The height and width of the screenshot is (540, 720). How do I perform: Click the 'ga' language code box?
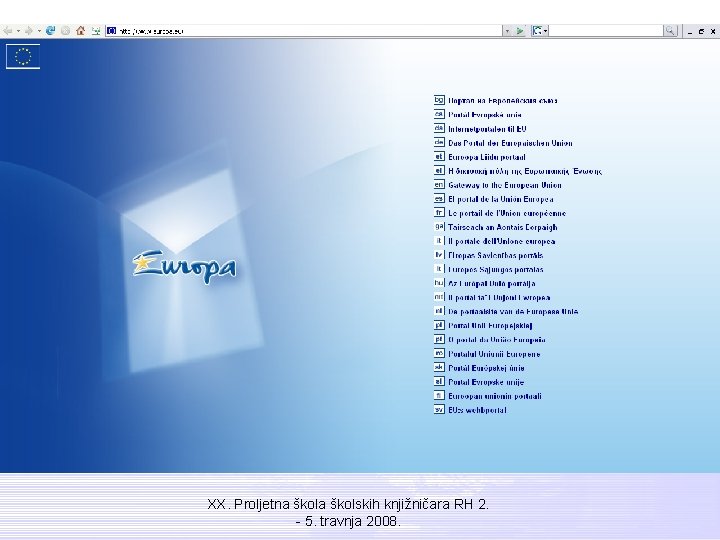click(x=439, y=226)
